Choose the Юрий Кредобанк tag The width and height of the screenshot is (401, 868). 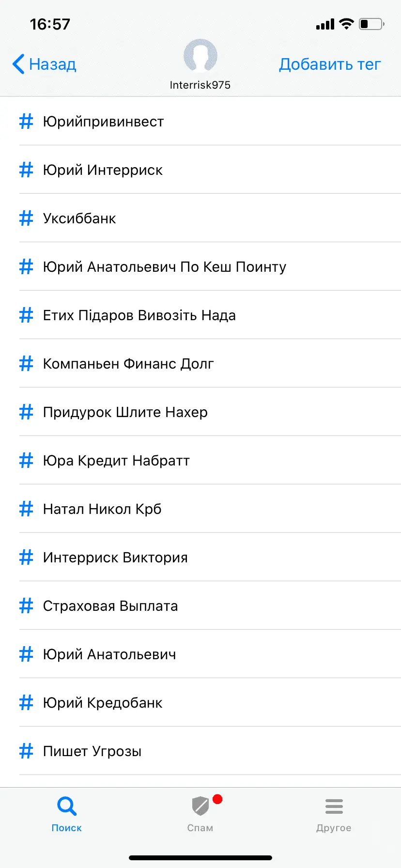coord(103,703)
